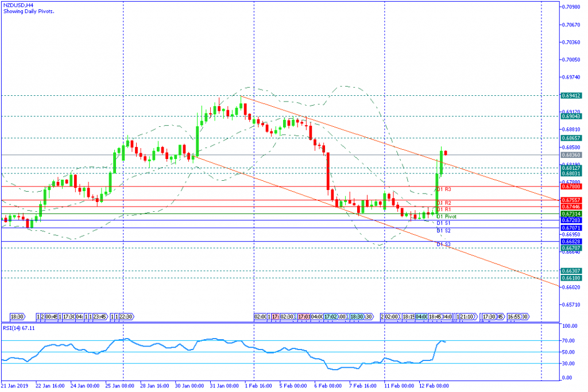The image size is (588, 392).
Task: Select the D1 S3 support label
Action: point(444,244)
